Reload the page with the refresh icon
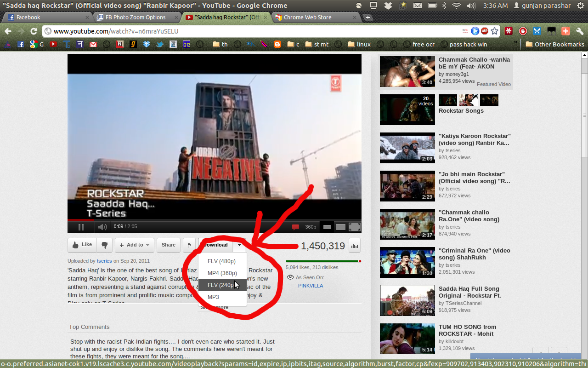This screenshot has width=588, height=368. [34, 31]
